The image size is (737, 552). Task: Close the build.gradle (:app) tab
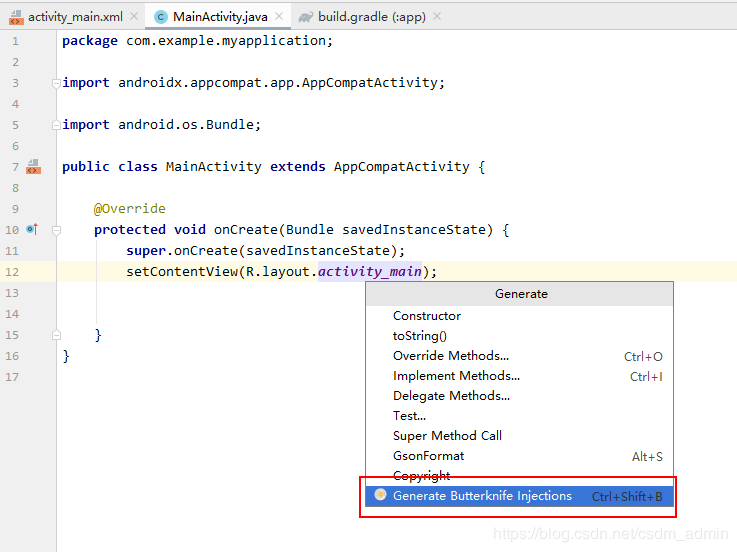(x=437, y=16)
